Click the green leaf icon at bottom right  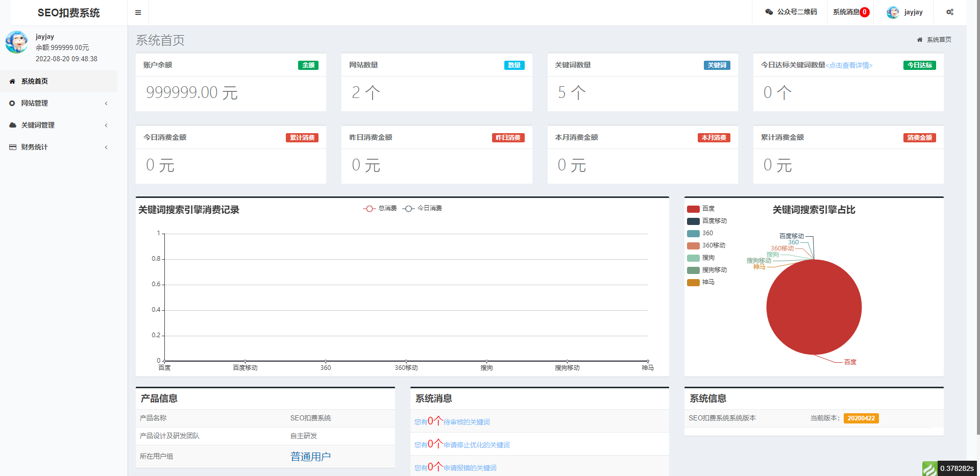point(929,468)
